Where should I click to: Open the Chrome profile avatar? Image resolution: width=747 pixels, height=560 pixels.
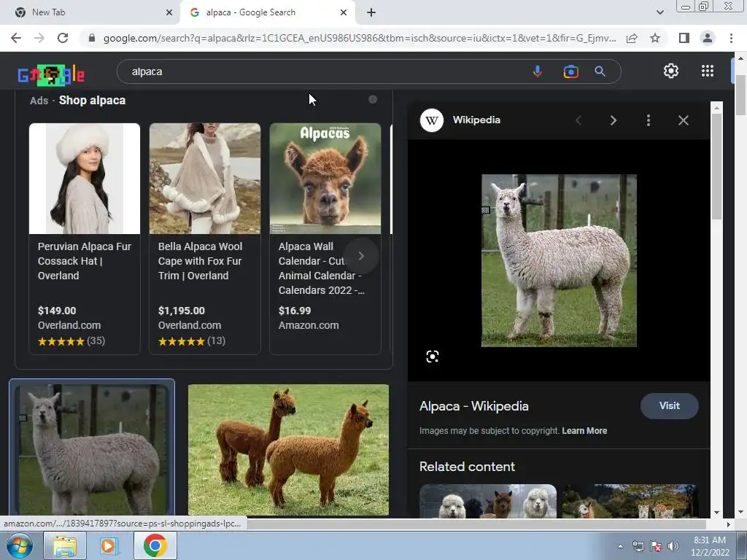pyautogui.click(x=708, y=38)
